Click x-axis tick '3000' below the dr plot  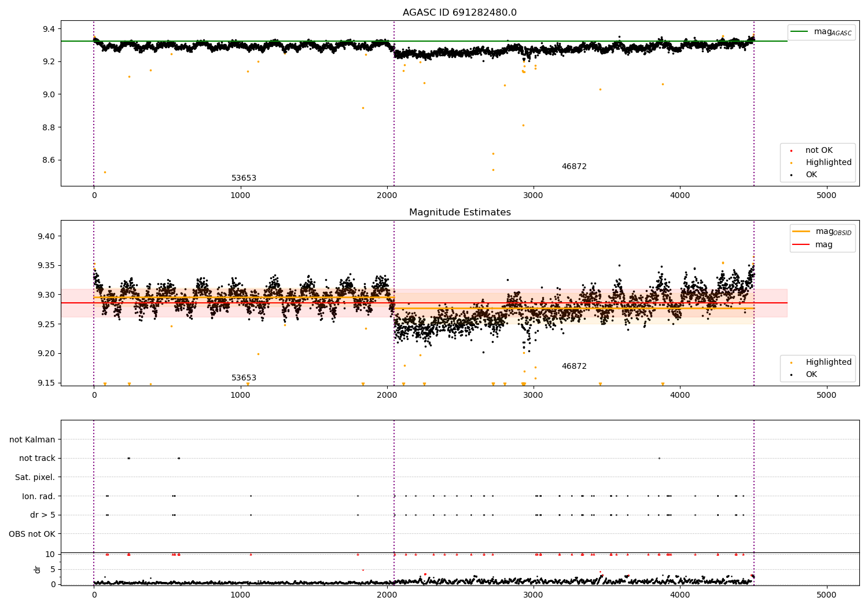pos(533,595)
